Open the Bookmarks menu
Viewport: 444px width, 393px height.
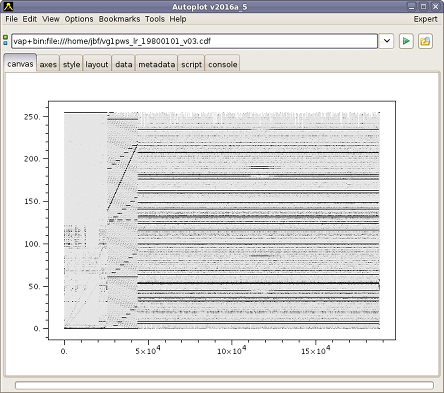[119, 19]
